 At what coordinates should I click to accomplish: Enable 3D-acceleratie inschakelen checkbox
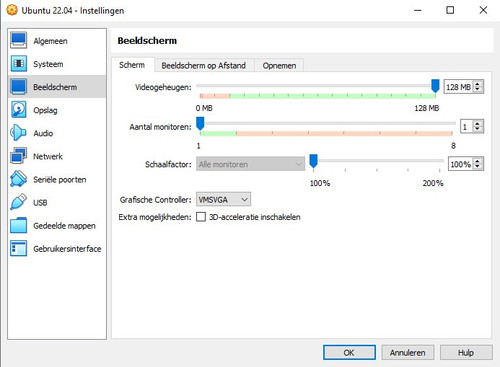pyautogui.click(x=201, y=217)
